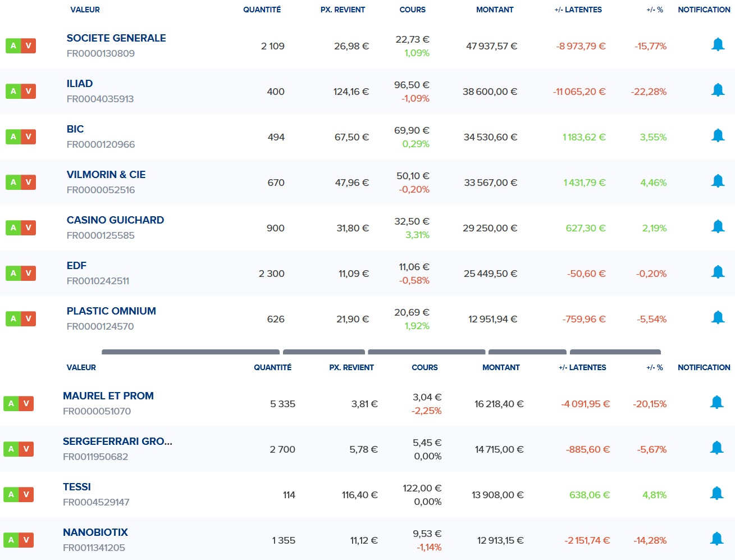735x560 pixels.
Task: View the PLASTIC OMNIUM stock details
Action: [x=111, y=311]
